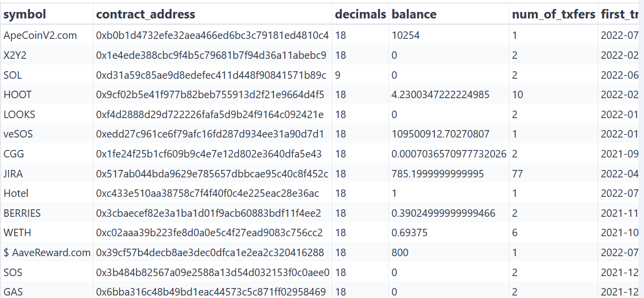Click the balance value 0.0007036570977732026

pos(449,154)
